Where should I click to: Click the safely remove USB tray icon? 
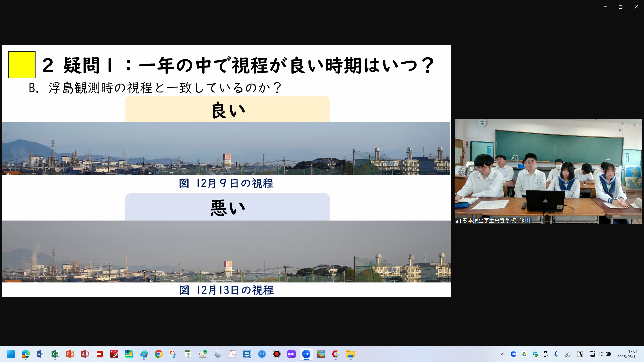click(546, 354)
